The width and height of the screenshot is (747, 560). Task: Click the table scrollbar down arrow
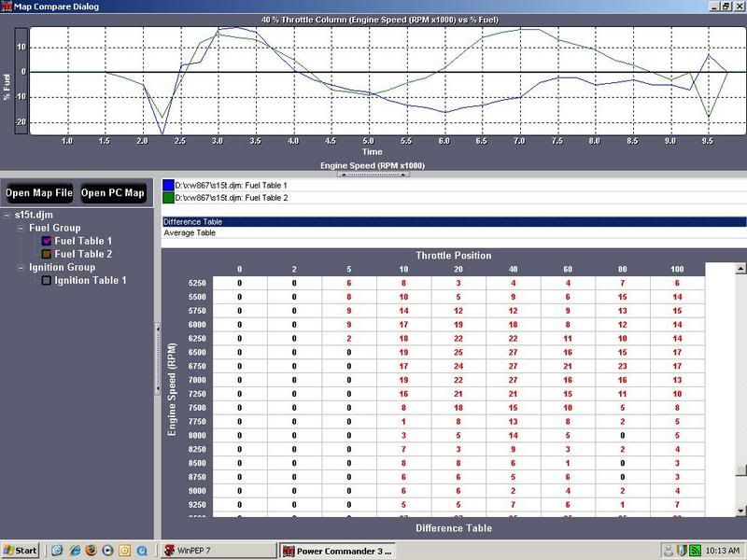tap(740, 511)
